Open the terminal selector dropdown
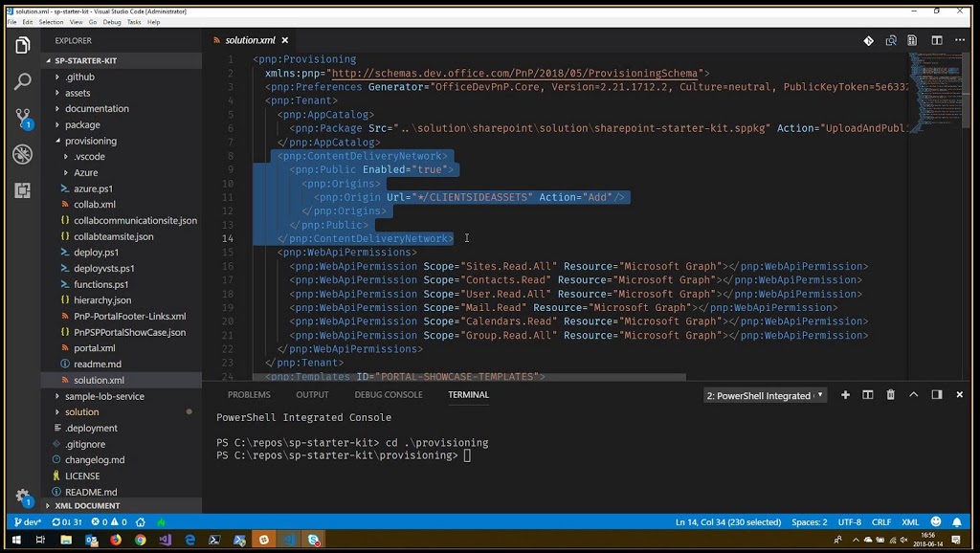The width and height of the screenshot is (980, 553). [765, 395]
